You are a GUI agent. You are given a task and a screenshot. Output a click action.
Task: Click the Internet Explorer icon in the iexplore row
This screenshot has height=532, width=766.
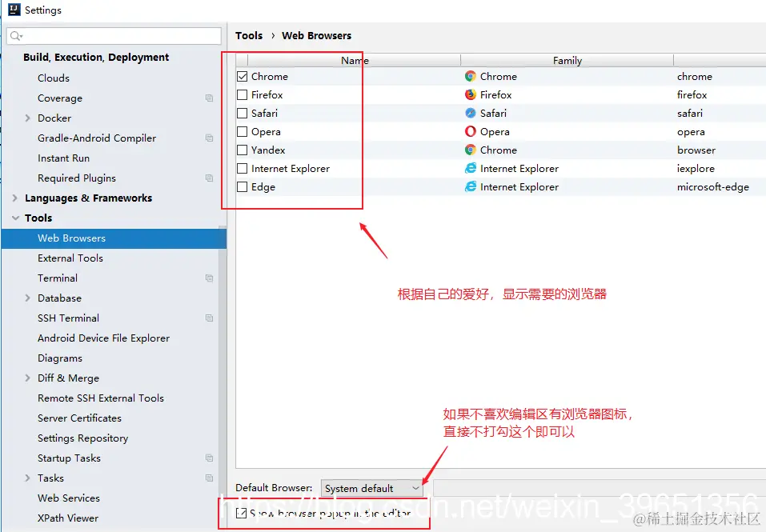(470, 168)
